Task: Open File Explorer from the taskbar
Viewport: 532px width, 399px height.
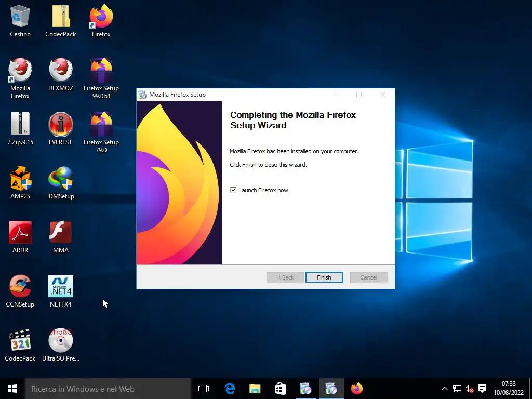Action: click(x=255, y=389)
